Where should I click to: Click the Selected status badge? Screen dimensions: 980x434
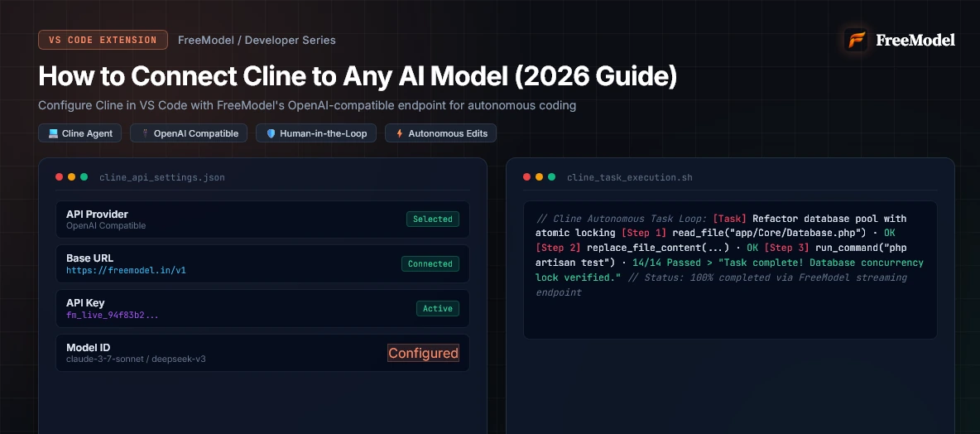(433, 219)
